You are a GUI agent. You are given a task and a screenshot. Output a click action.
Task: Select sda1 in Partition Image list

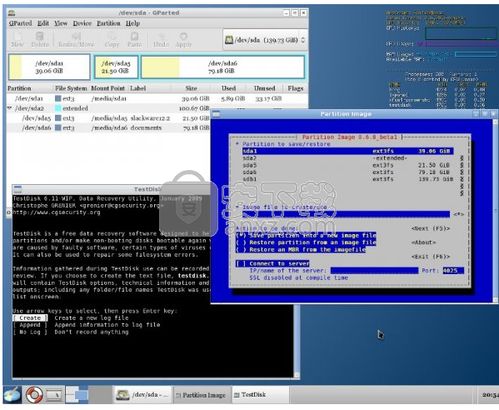348,151
